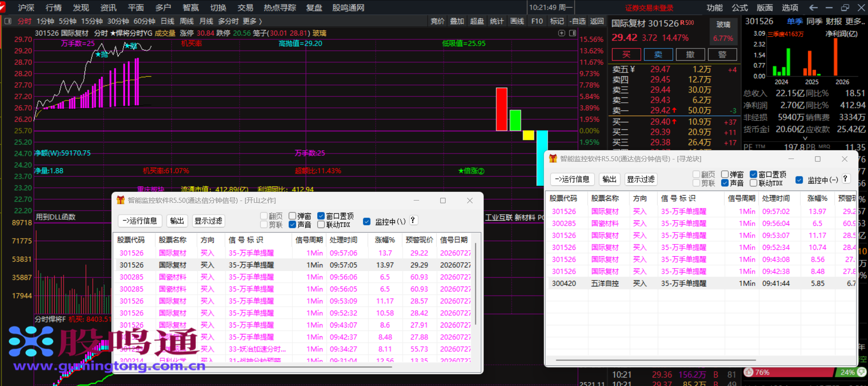The height and width of the screenshot is (386, 868).
Task: Toggle 联动TDX checkbox in 开山之作 window
Action: (x=321, y=224)
